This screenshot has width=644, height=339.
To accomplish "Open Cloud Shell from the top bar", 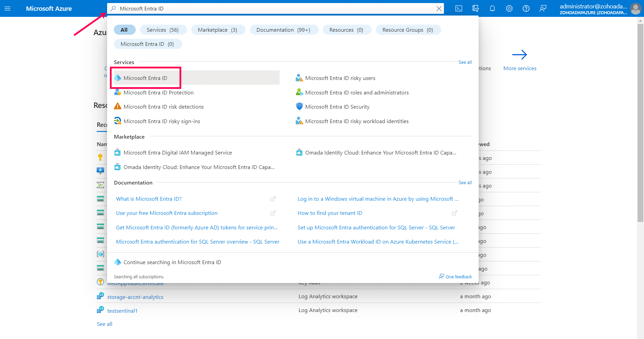I will 458,8.
